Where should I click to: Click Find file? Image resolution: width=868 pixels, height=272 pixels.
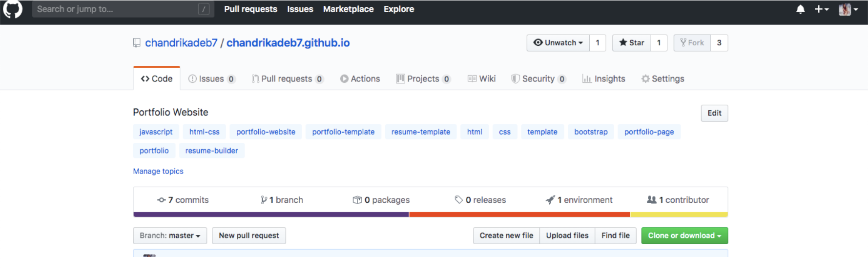[x=616, y=235]
